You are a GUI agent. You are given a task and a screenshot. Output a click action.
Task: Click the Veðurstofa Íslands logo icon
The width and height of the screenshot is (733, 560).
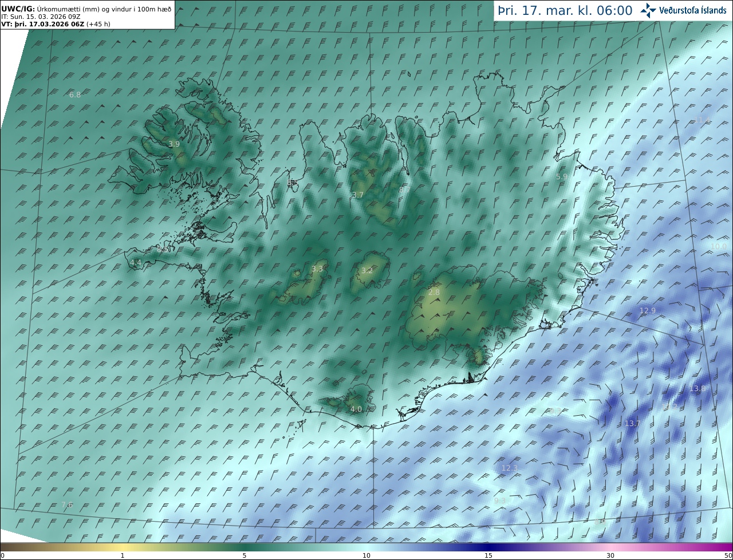[648, 10]
